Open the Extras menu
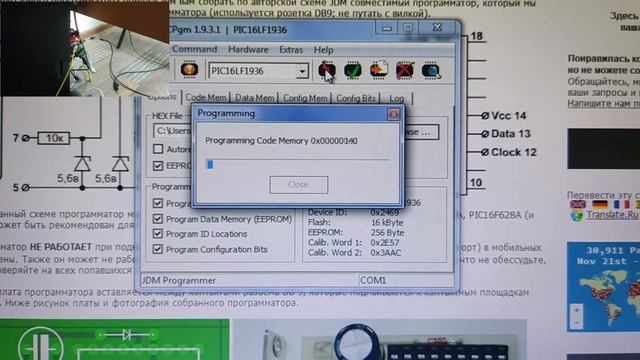 [x=291, y=50]
